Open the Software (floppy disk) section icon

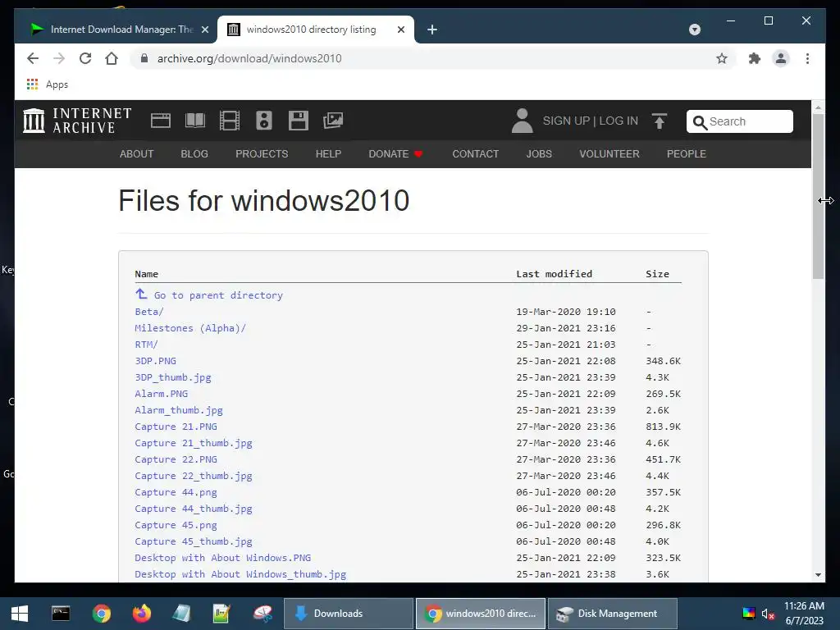click(x=299, y=121)
